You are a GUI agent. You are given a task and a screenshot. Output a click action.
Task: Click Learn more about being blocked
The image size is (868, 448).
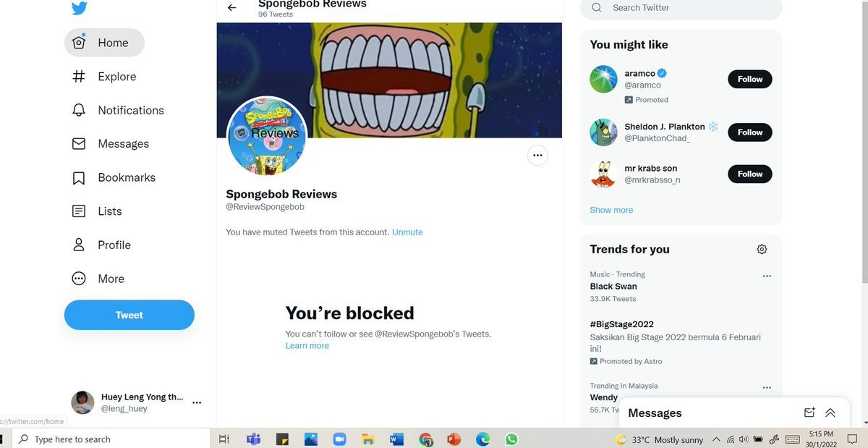(x=307, y=346)
